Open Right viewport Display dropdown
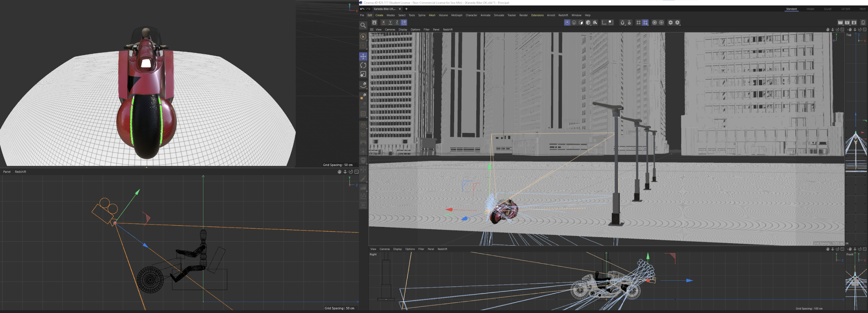The image size is (868, 313). [x=397, y=249]
